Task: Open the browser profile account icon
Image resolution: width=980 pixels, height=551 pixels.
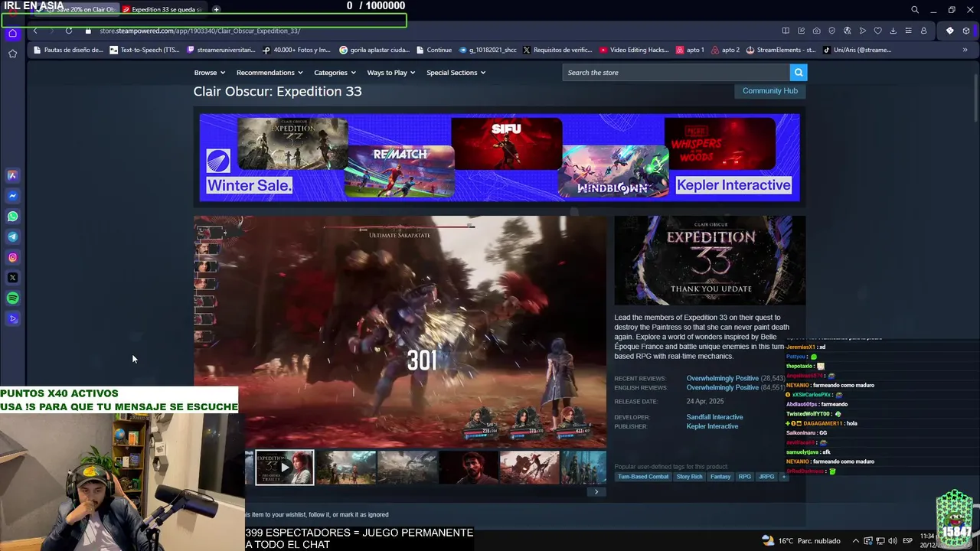Action: click(x=923, y=31)
